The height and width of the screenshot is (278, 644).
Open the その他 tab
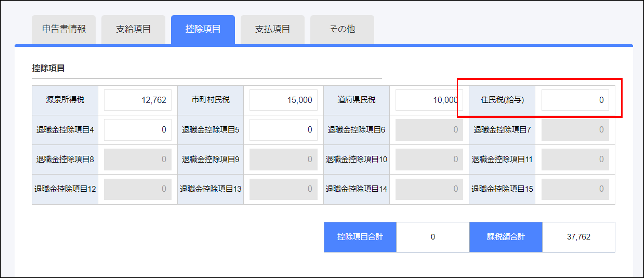[342, 29]
